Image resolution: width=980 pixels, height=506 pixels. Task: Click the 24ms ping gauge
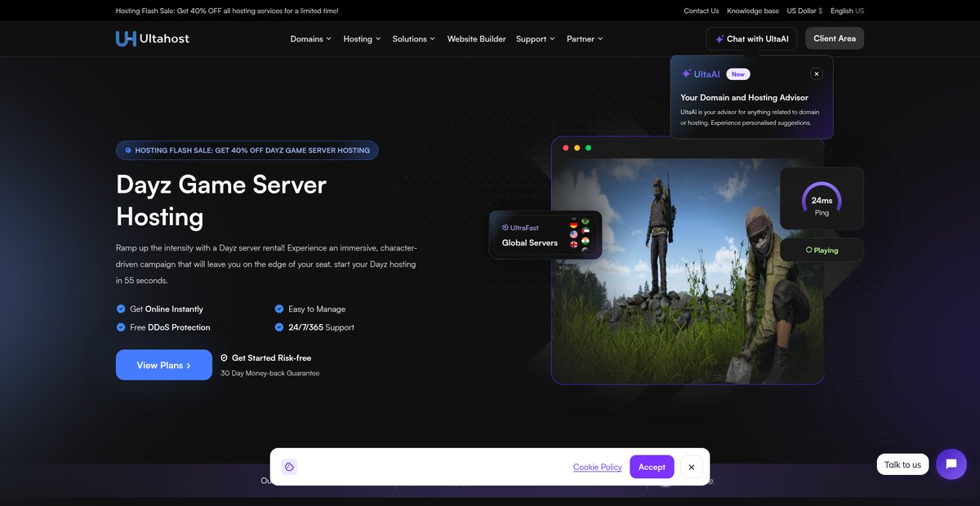(x=822, y=198)
